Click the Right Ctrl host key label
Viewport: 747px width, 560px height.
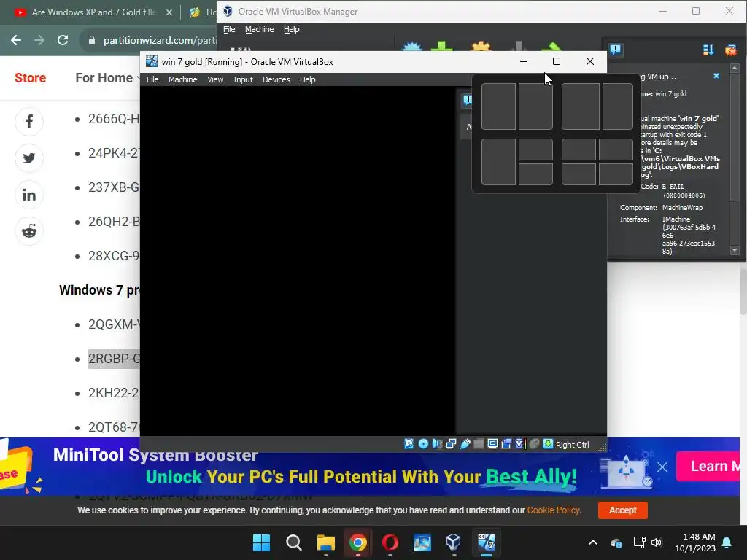pos(572,444)
